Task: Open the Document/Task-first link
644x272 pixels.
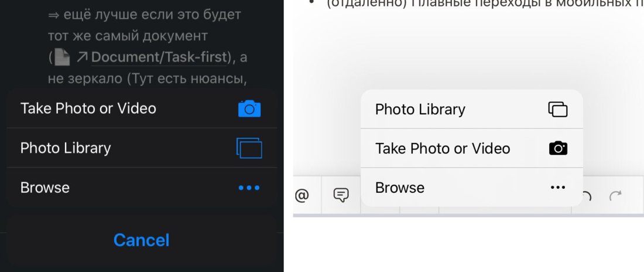Action: (x=159, y=57)
